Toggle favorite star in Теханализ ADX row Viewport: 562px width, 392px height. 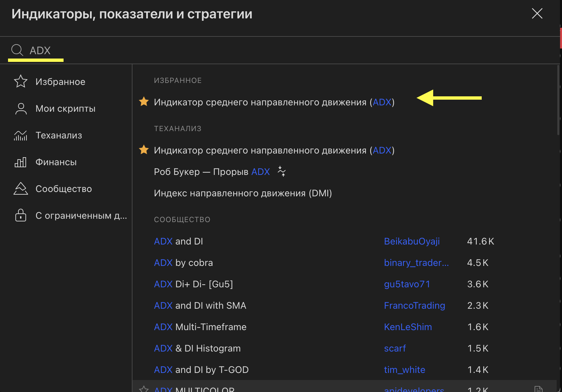[x=144, y=150]
